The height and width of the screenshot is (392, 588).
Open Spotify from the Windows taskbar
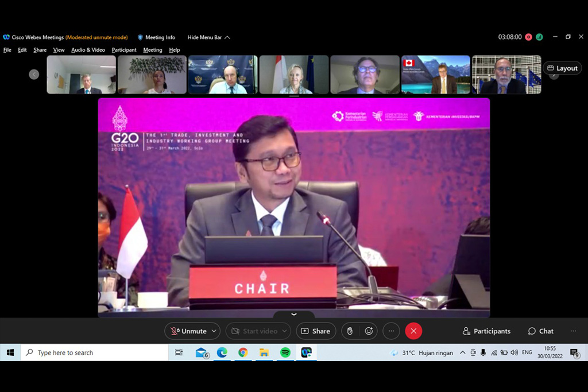tap(285, 352)
